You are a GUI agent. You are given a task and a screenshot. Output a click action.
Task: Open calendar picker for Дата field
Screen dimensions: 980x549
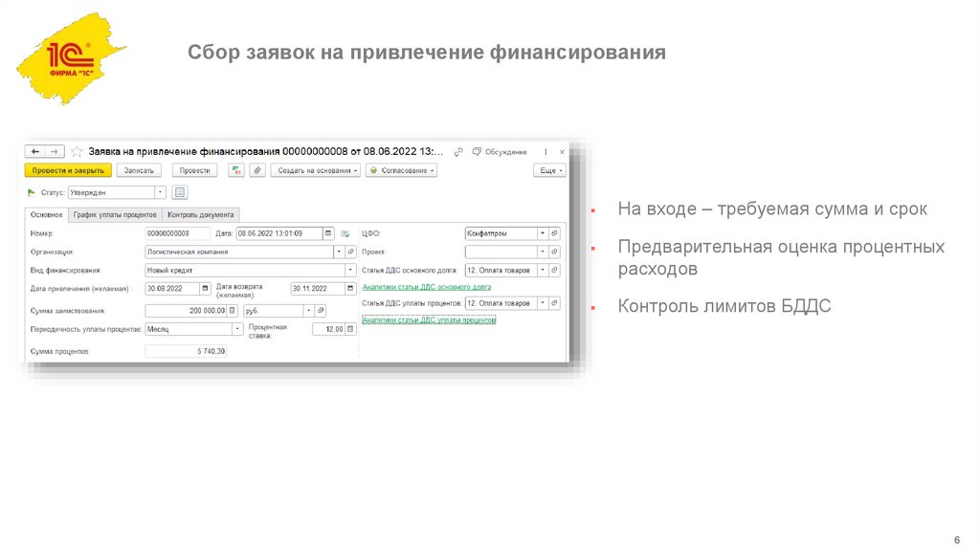tap(328, 233)
